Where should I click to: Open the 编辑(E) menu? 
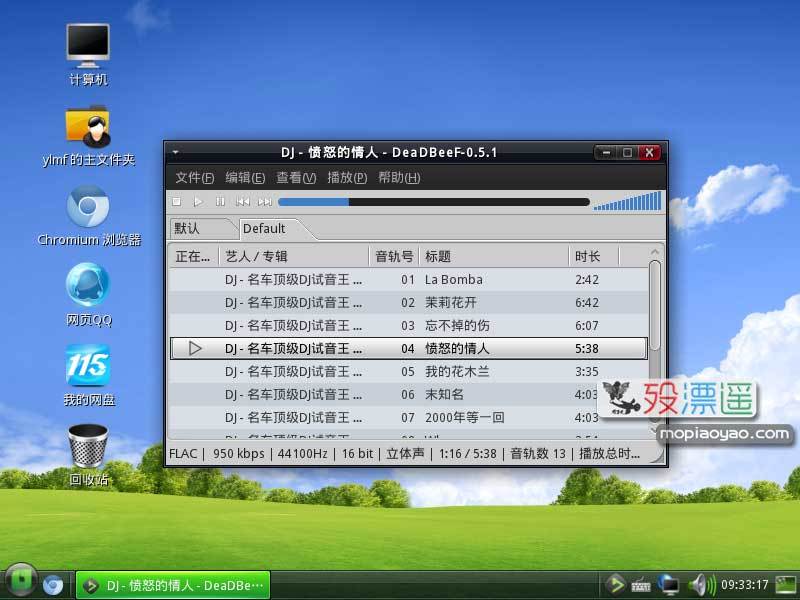pyautogui.click(x=245, y=178)
